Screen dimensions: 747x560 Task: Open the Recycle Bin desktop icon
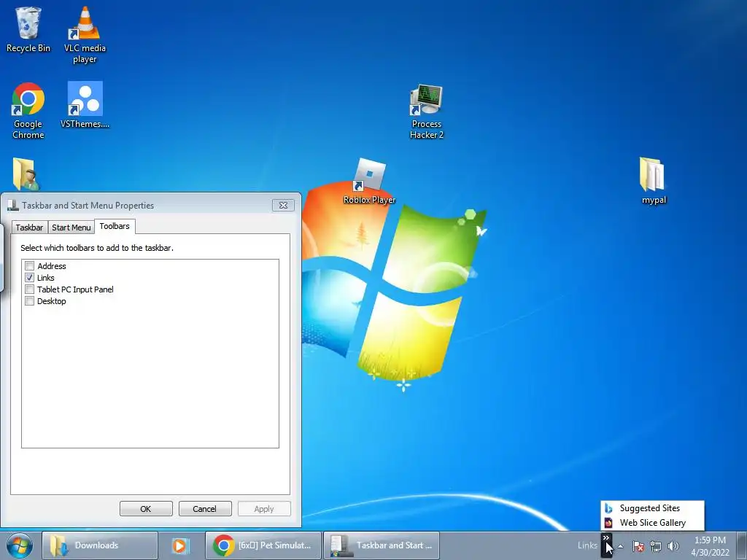pos(28,29)
